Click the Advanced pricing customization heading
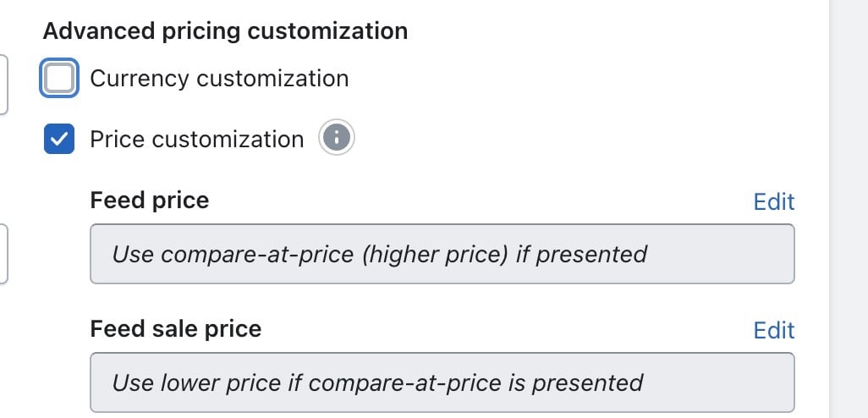Screen dimensions: 868x418 click(225, 30)
